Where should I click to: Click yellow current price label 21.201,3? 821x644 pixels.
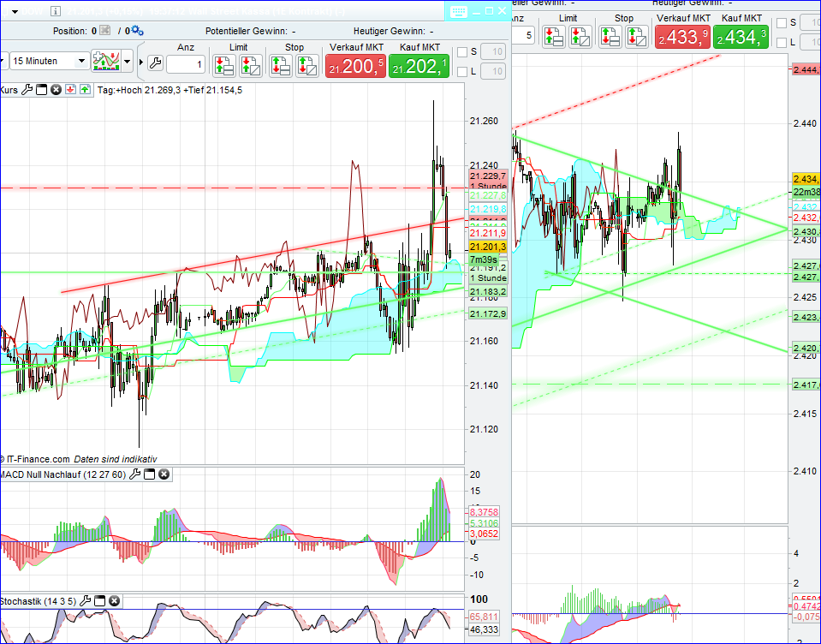488,247
